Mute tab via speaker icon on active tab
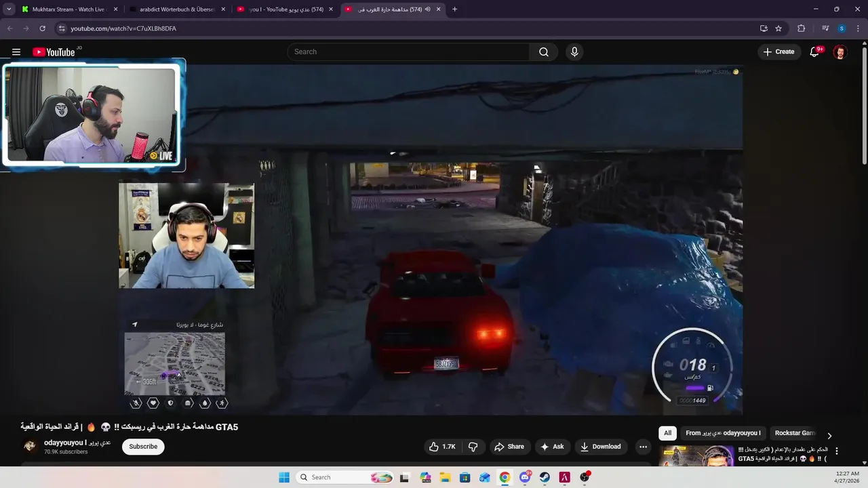The image size is (868, 488). [427, 9]
